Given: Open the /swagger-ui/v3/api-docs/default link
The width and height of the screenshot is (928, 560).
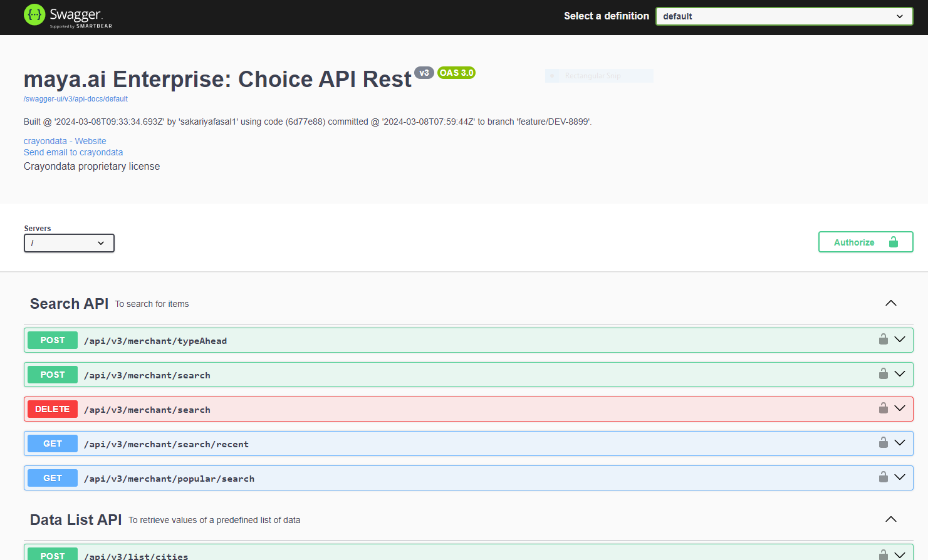Looking at the screenshot, I should [x=75, y=99].
